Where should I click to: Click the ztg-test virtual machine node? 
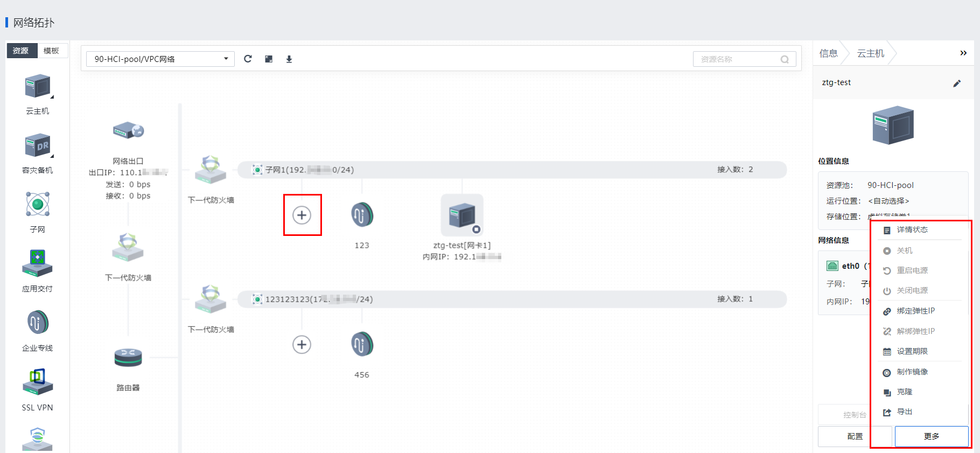462,215
